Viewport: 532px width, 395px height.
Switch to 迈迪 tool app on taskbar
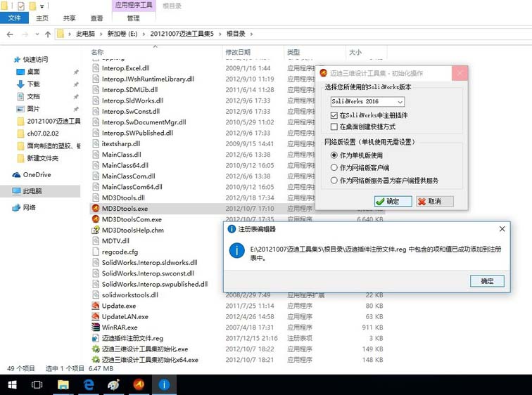(139, 385)
